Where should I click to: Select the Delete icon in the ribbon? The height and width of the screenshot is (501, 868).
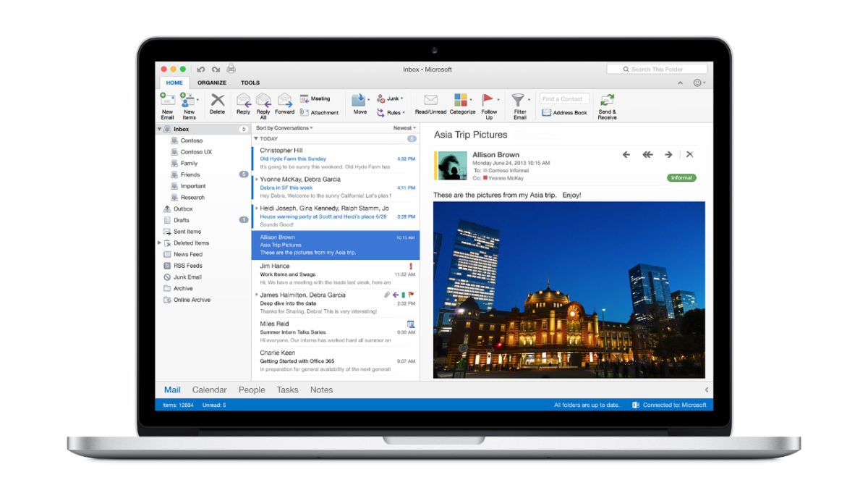[x=217, y=105]
